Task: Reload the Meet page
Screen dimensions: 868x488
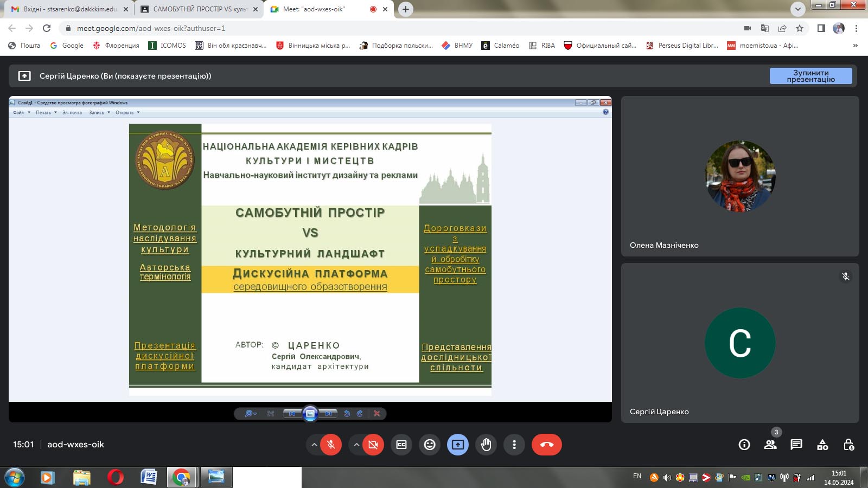Action: click(47, 28)
